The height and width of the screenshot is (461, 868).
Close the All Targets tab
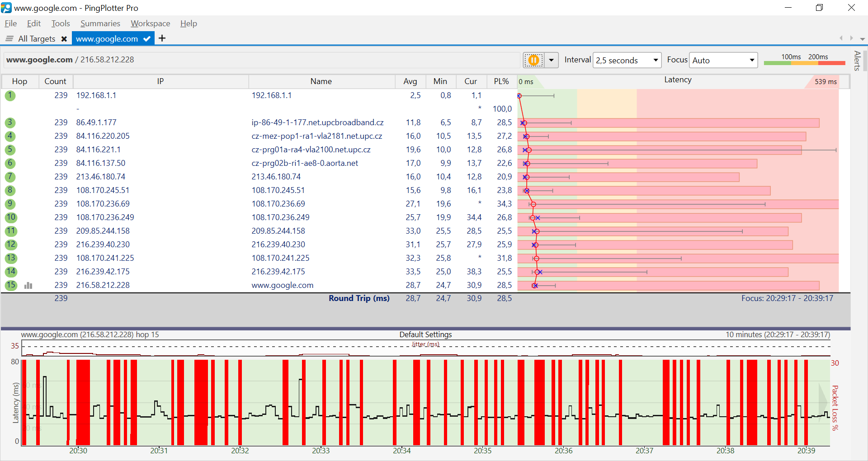tap(64, 39)
